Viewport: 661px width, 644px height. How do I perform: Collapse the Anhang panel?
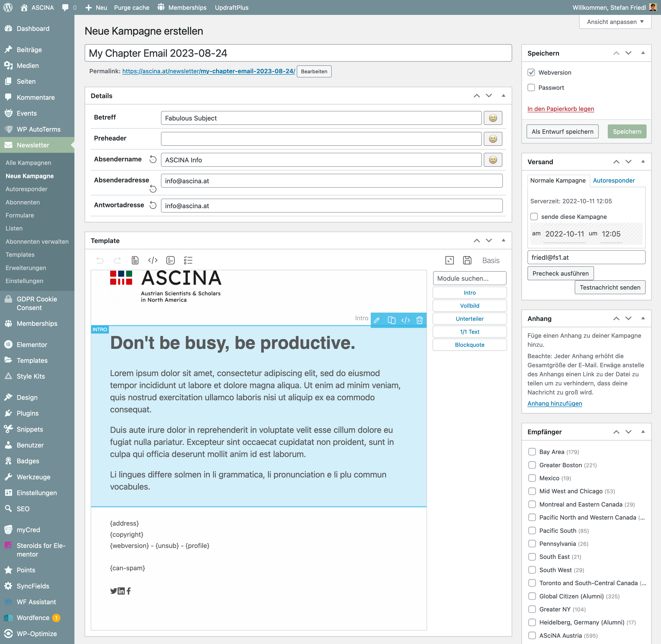[643, 318]
